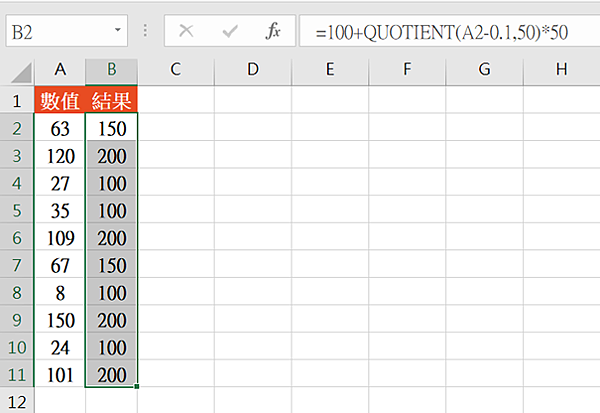Click the Name Box showing B2
The image size is (600, 413).
(x=67, y=31)
